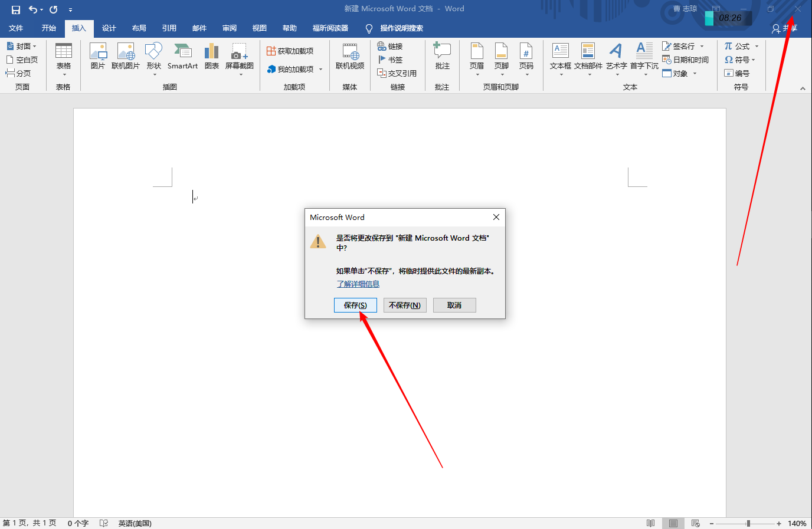812x529 pixels.
Task: Add a comment with 批注 icon
Action: 443,56
